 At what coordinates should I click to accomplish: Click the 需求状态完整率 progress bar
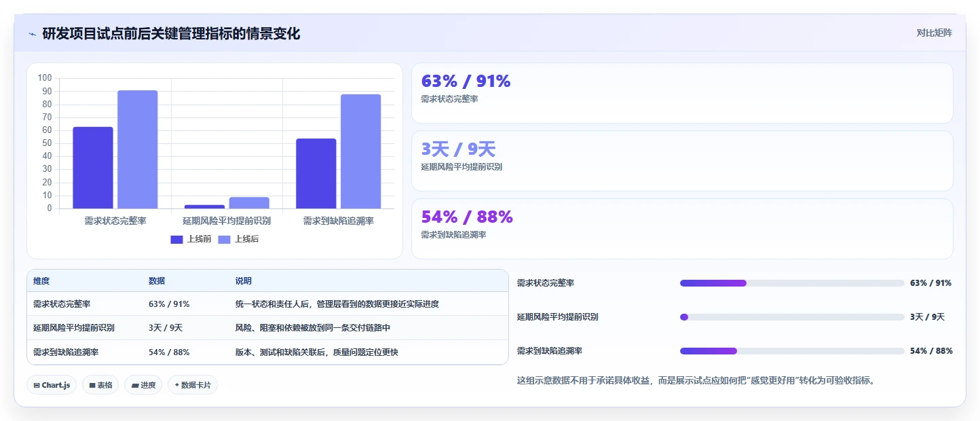pyautogui.click(x=792, y=283)
